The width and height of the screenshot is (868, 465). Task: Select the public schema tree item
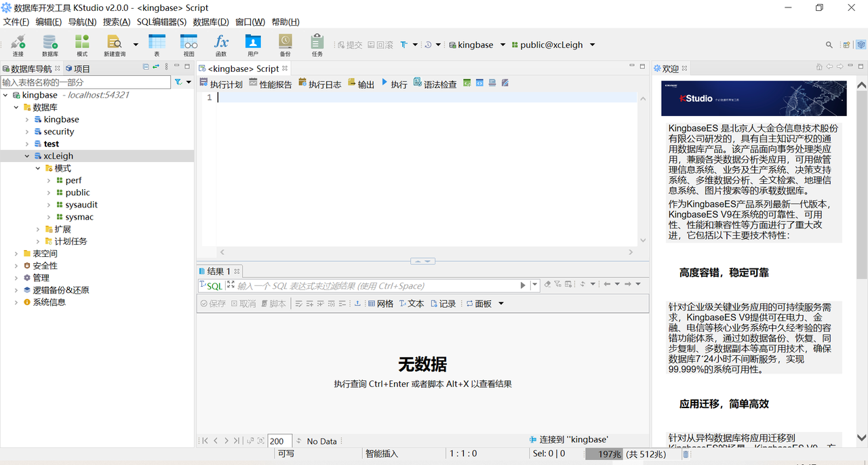(x=77, y=193)
